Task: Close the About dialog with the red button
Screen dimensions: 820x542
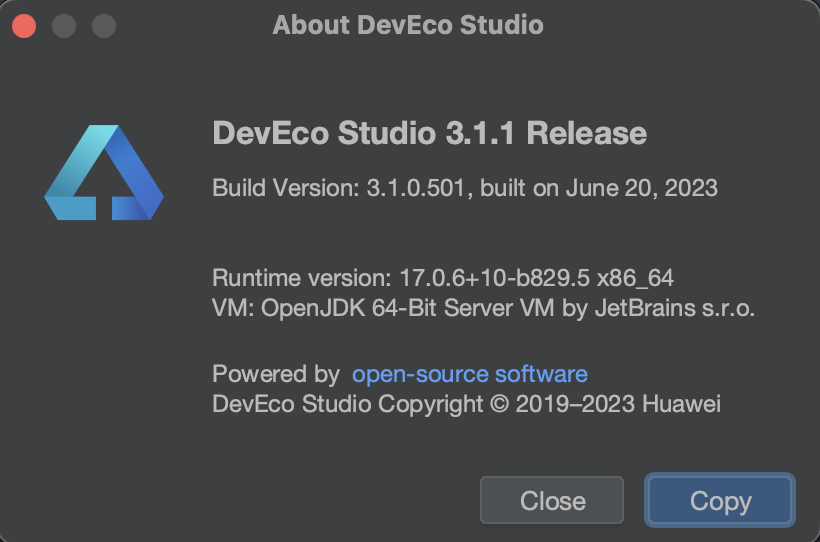Action: 24,26
